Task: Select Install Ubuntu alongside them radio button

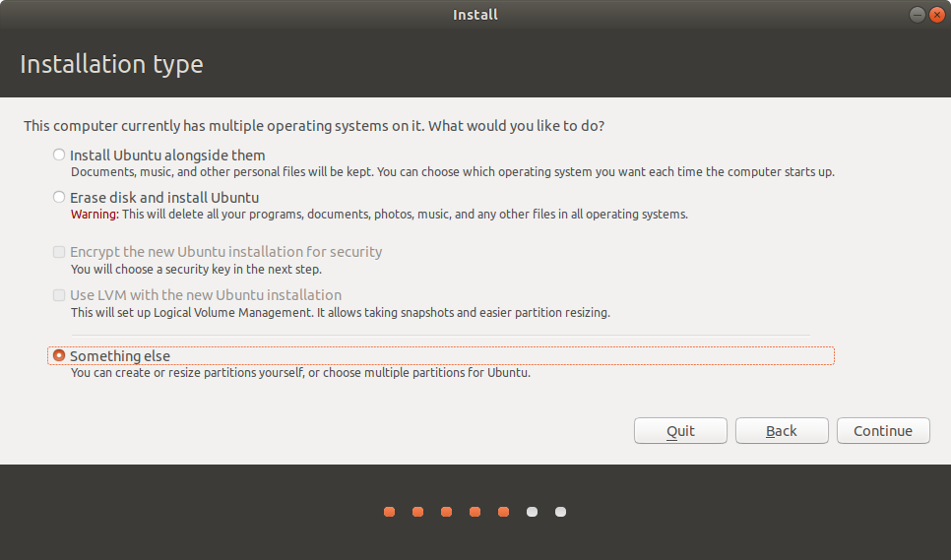Action: tap(59, 156)
